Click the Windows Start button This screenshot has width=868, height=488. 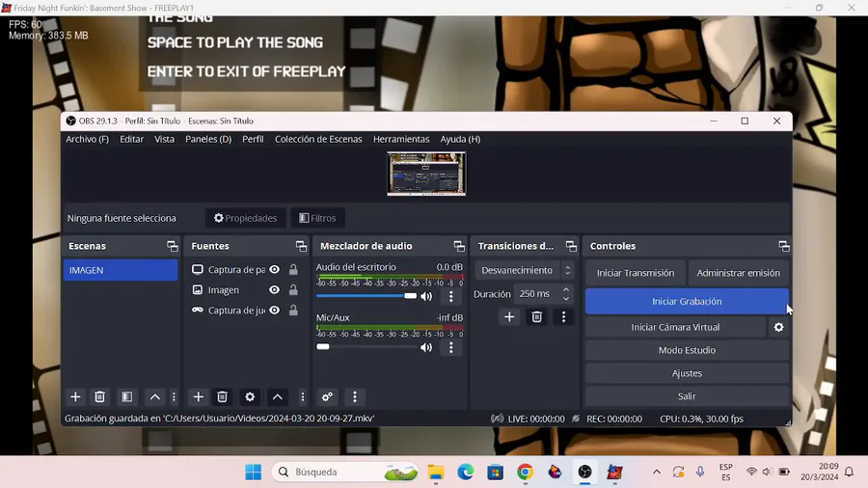253,472
